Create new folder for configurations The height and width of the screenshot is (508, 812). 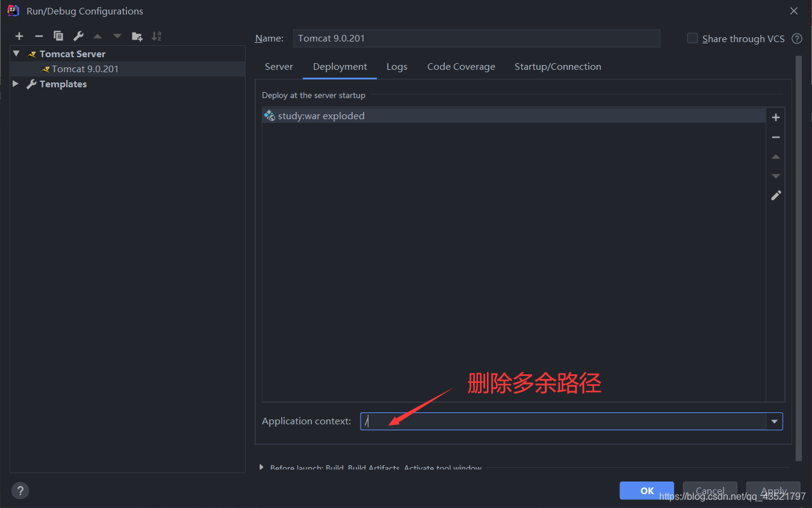tap(137, 36)
